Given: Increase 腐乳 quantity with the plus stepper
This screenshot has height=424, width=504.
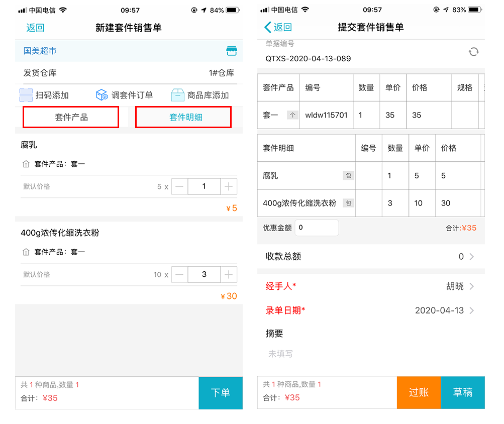Looking at the screenshot, I should pos(229,186).
